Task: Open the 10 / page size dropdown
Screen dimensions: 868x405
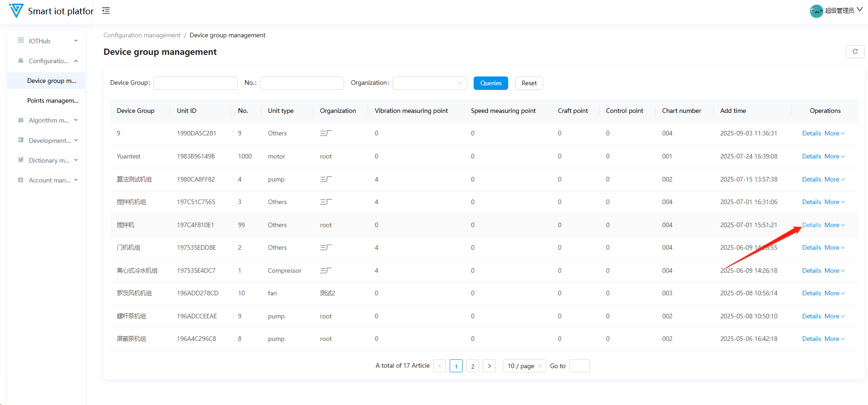Action: point(524,366)
